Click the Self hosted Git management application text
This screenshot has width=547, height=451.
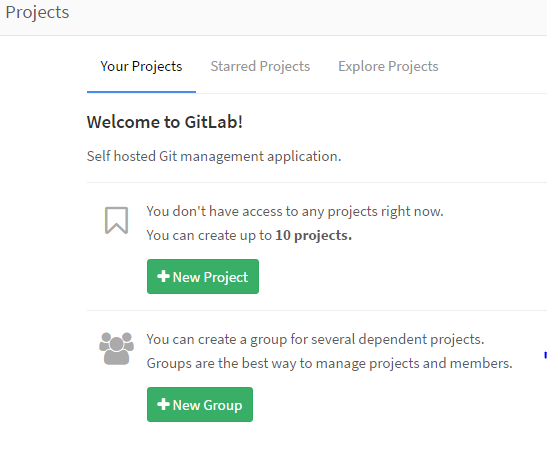pos(214,156)
